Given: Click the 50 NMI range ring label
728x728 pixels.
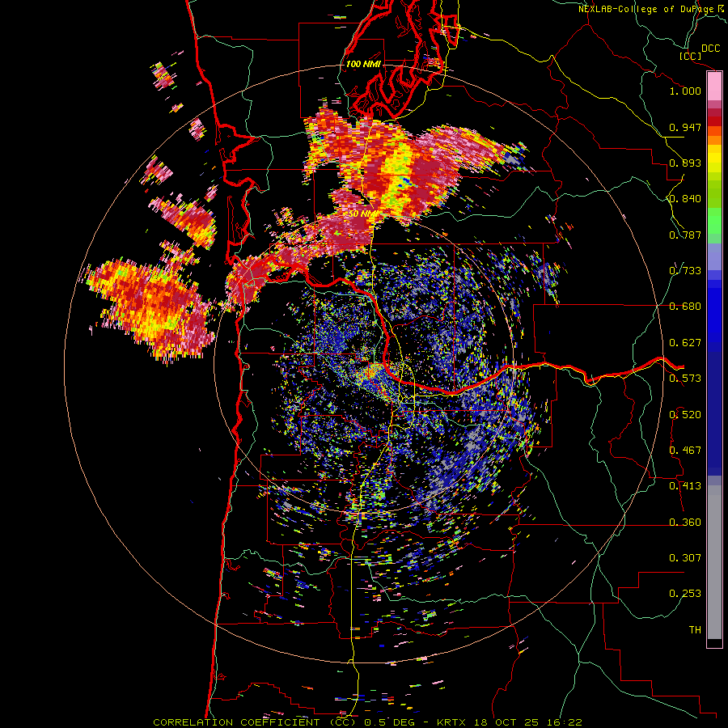Looking at the screenshot, I should click(362, 214).
